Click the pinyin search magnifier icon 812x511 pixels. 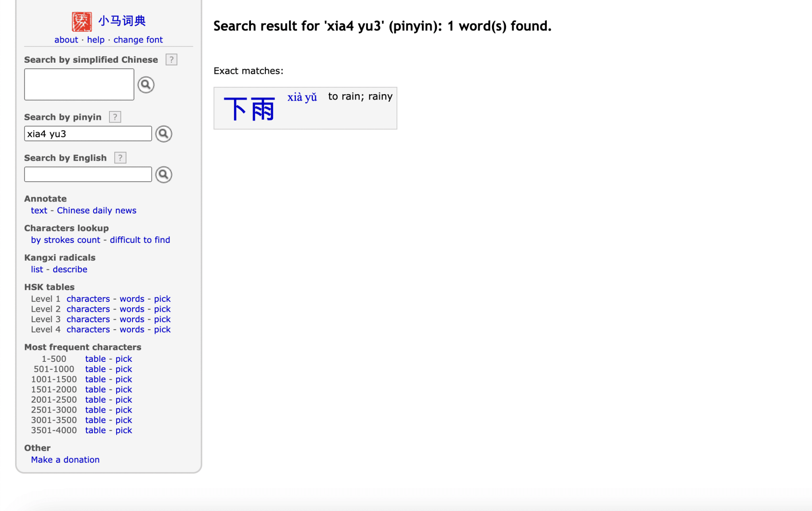tap(163, 134)
